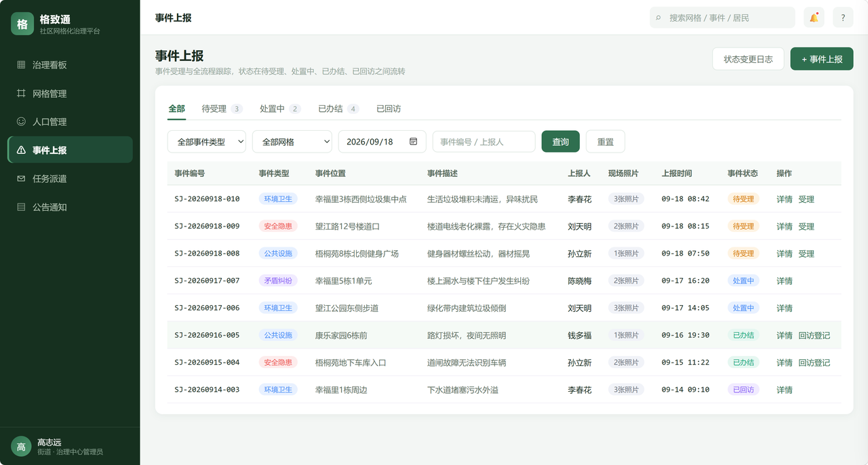
Task: Click the green + 事件上报 button
Action: coord(822,59)
